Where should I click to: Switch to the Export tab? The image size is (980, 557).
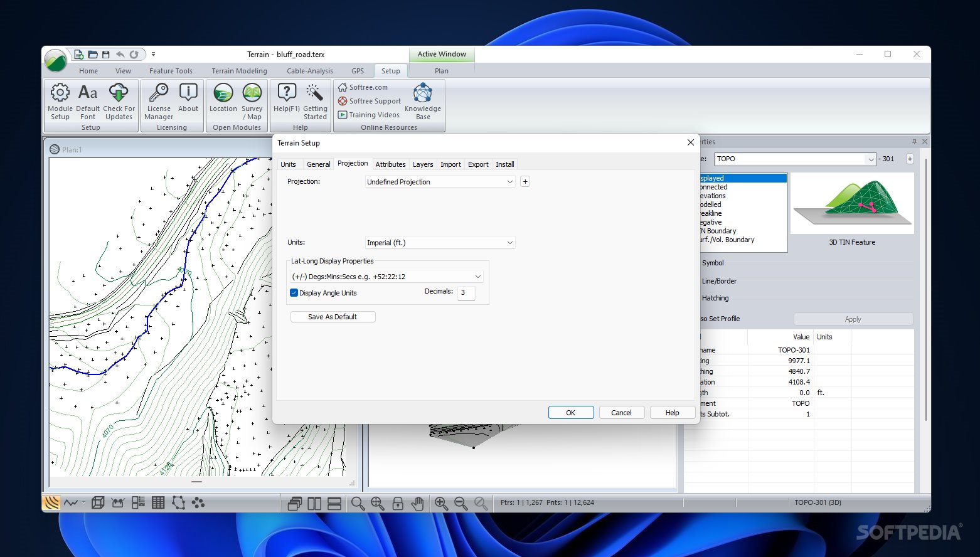pyautogui.click(x=478, y=164)
